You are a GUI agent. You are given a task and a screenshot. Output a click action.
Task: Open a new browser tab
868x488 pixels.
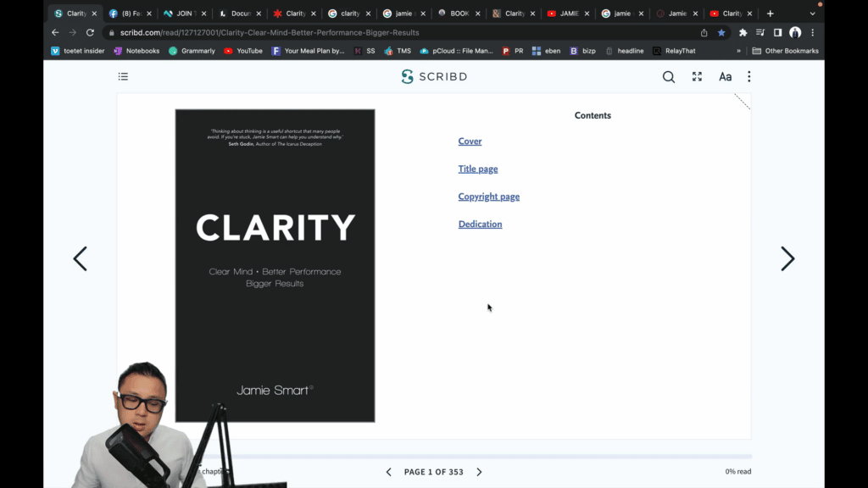pos(770,14)
